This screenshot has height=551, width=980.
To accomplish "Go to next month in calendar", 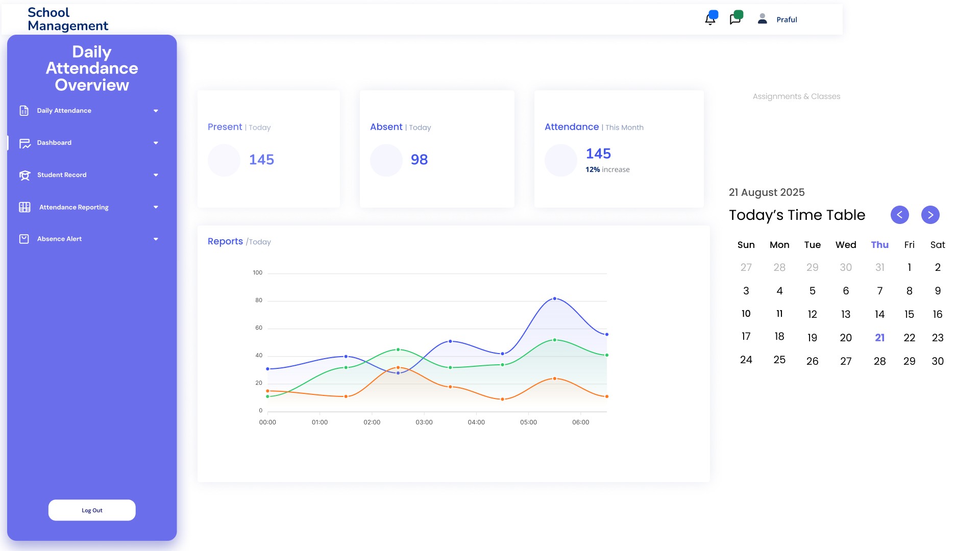I will point(930,215).
